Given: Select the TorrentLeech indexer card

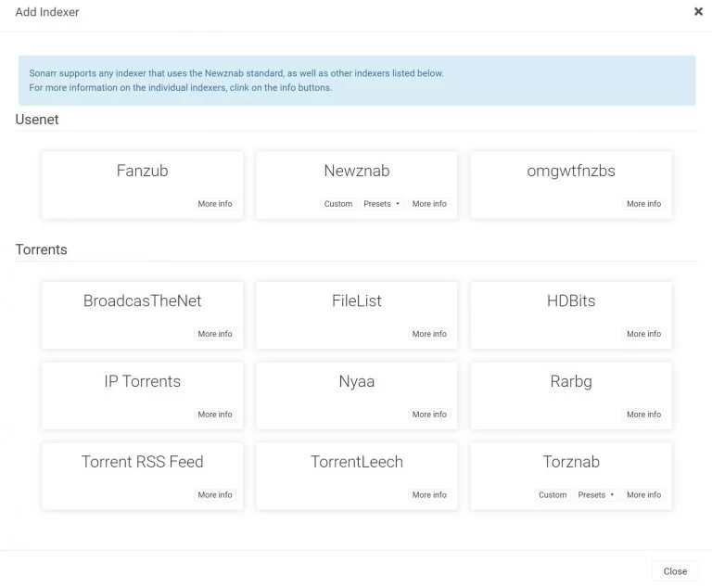Looking at the screenshot, I should 357,462.
